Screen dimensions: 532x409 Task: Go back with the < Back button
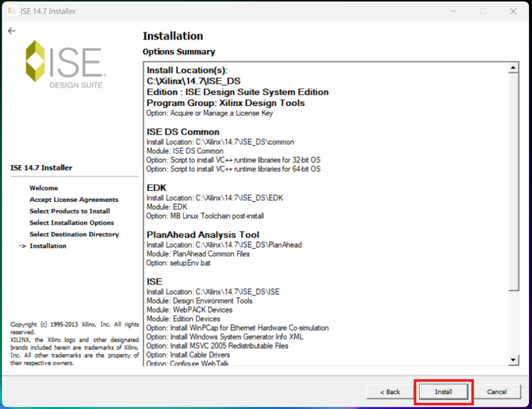(390, 392)
